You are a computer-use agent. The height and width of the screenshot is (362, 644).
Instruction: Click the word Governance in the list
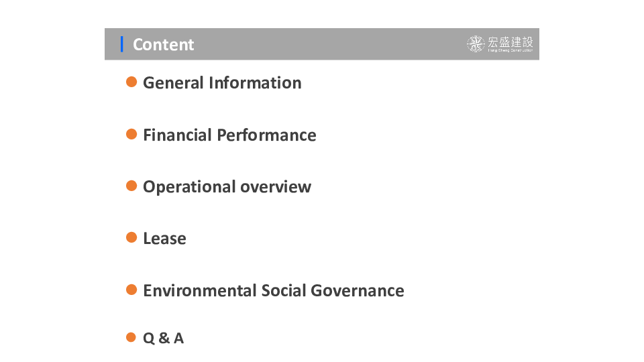pos(358,290)
